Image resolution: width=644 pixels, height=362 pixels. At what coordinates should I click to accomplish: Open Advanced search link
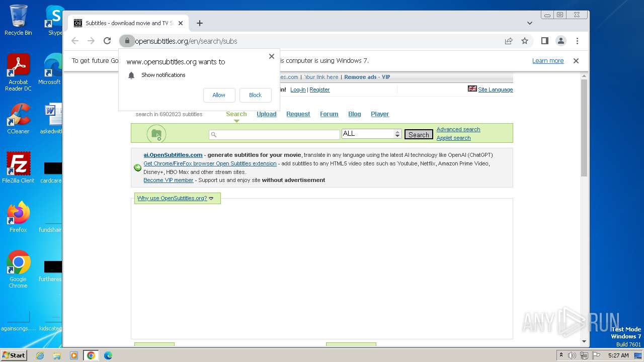point(458,129)
